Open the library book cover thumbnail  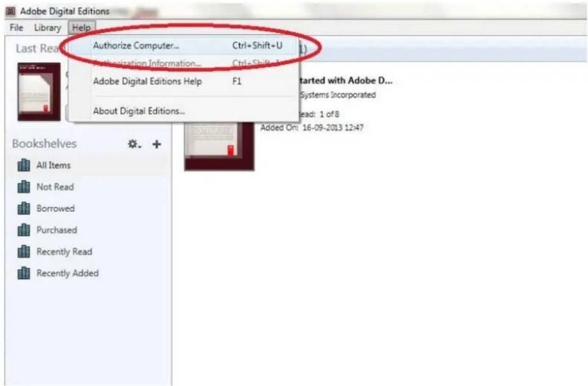pos(219,146)
